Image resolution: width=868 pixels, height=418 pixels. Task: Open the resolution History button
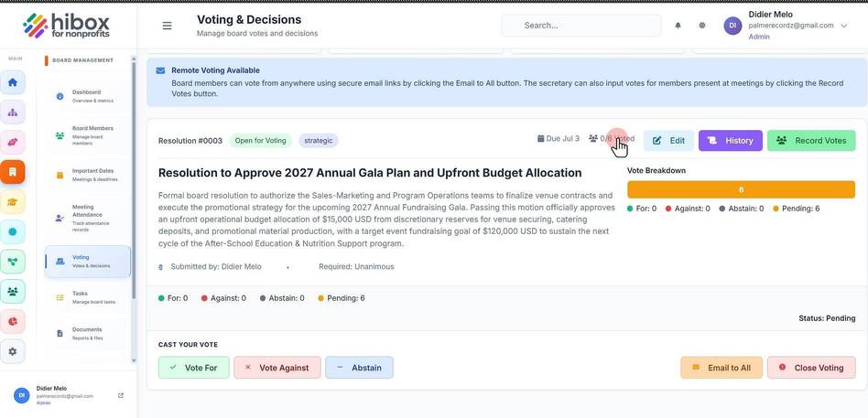tap(730, 141)
